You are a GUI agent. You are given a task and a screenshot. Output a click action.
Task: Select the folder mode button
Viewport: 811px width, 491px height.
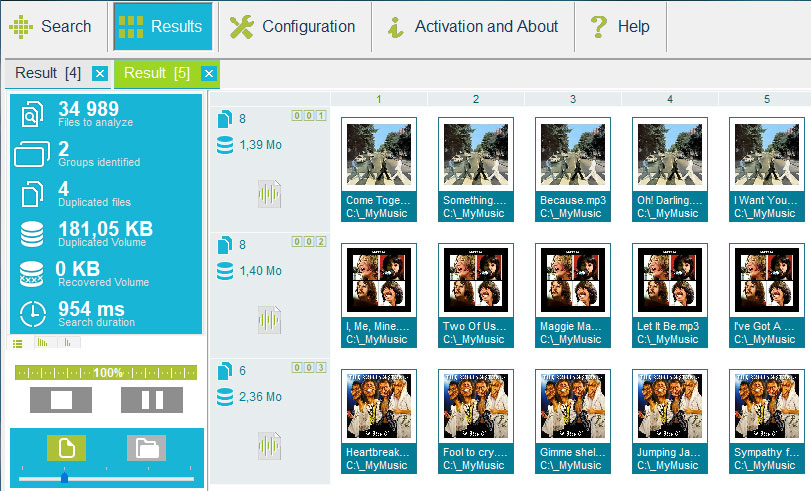click(147, 448)
